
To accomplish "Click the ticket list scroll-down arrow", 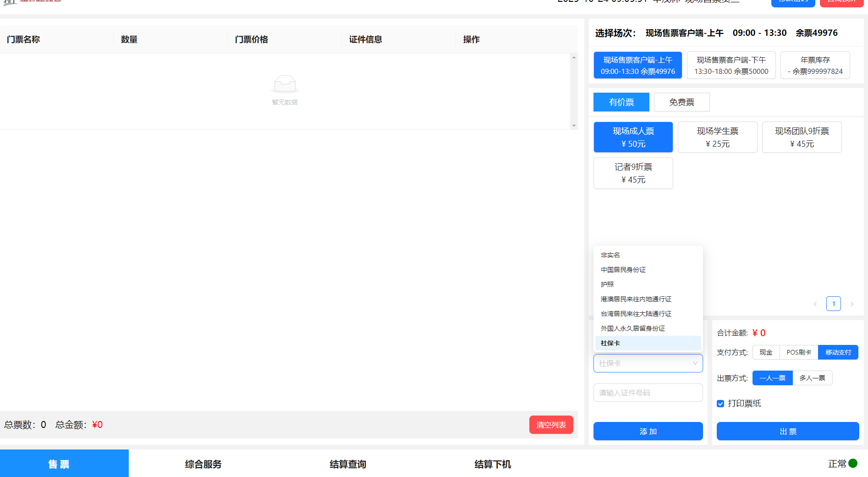I will pos(574,126).
